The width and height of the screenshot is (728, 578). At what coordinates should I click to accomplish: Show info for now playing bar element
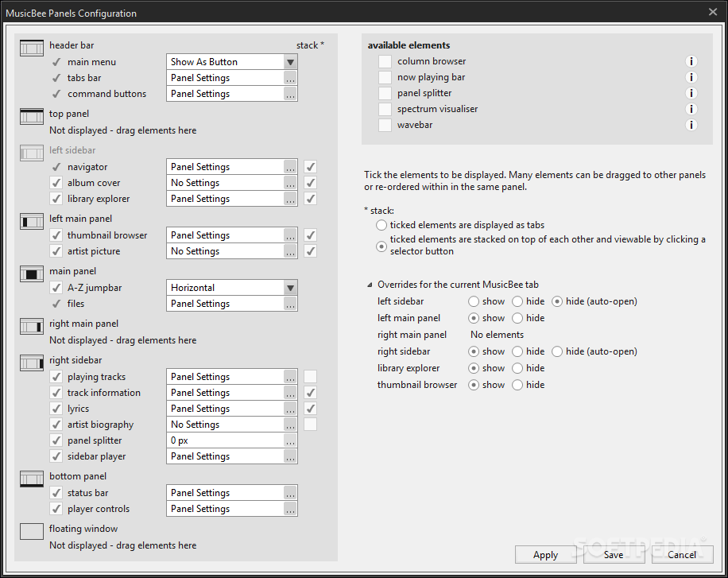[691, 77]
